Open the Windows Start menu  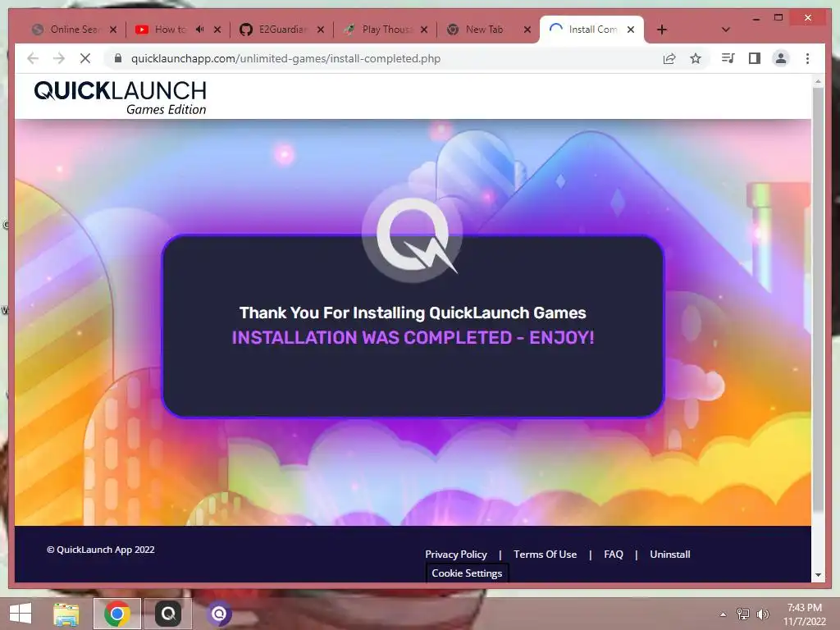[x=21, y=614]
